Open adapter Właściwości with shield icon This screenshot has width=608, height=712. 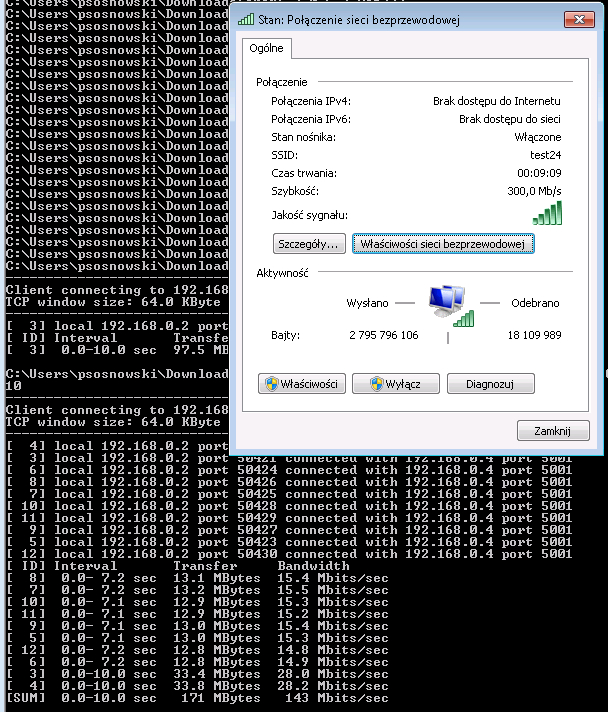pyautogui.click(x=302, y=384)
